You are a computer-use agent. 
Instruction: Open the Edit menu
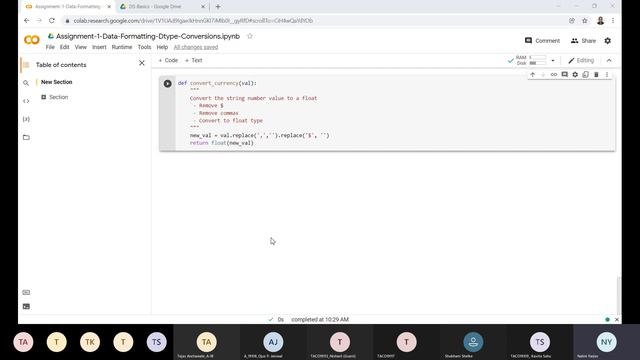pyautogui.click(x=64, y=47)
